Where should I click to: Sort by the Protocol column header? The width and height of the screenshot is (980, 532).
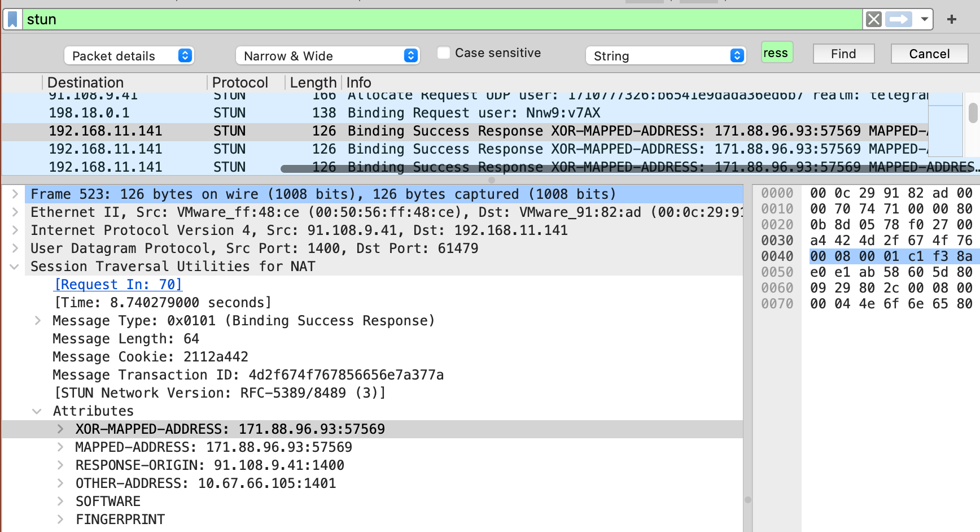(x=240, y=82)
